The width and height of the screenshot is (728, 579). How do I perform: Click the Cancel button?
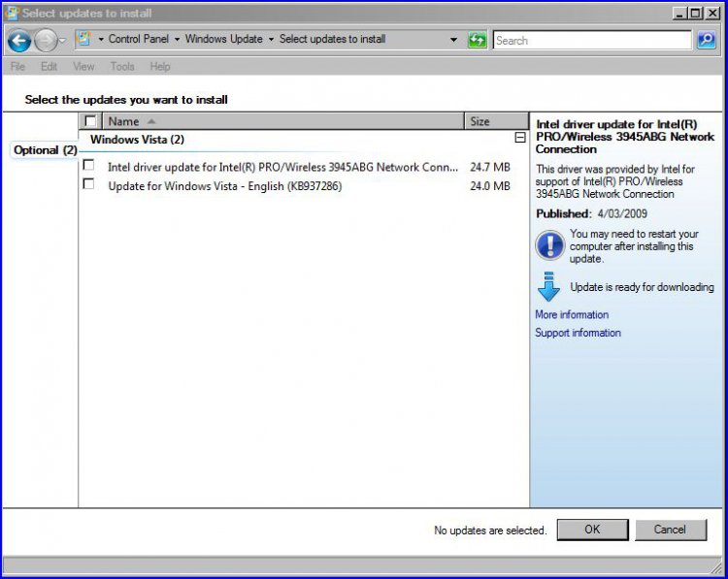pyautogui.click(x=671, y=530)
